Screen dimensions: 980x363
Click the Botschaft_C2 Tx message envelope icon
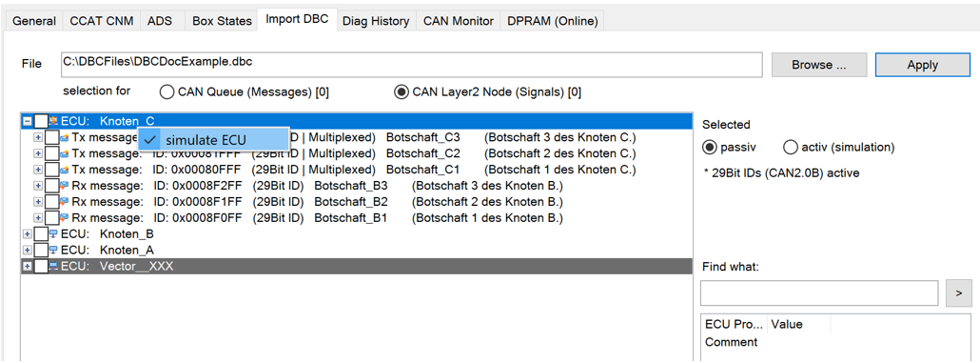65,153
